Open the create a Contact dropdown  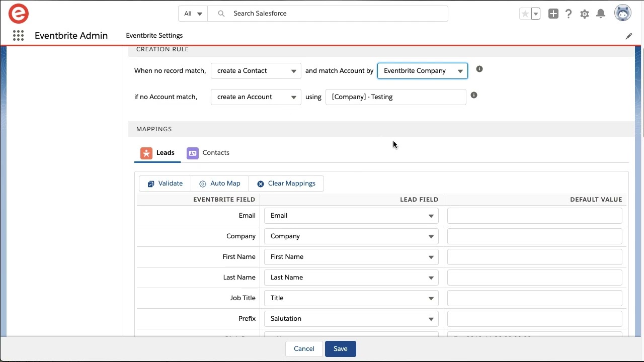click(256, 71)
